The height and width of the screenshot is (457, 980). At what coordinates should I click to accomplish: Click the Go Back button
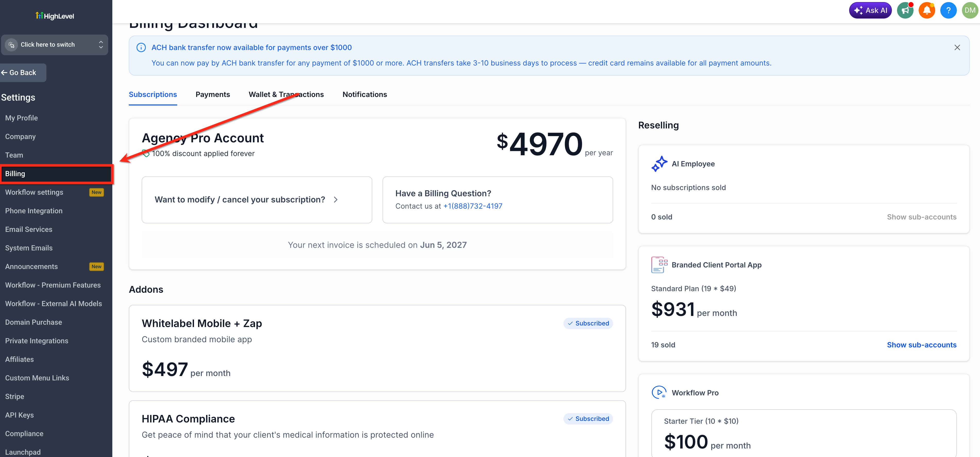click(23, 73)
